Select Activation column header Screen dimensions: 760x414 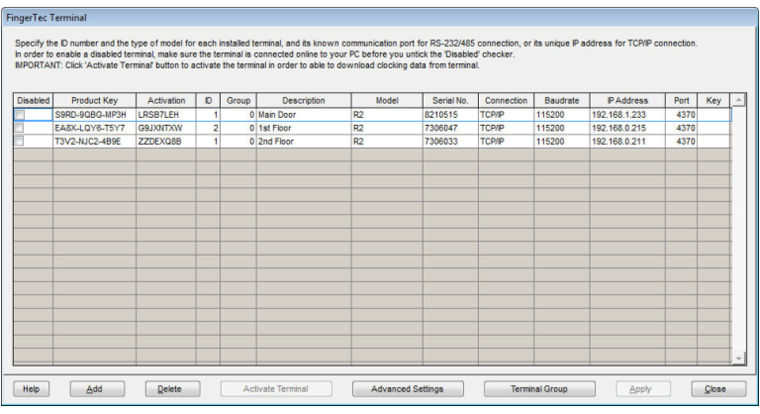click(166, 100)
